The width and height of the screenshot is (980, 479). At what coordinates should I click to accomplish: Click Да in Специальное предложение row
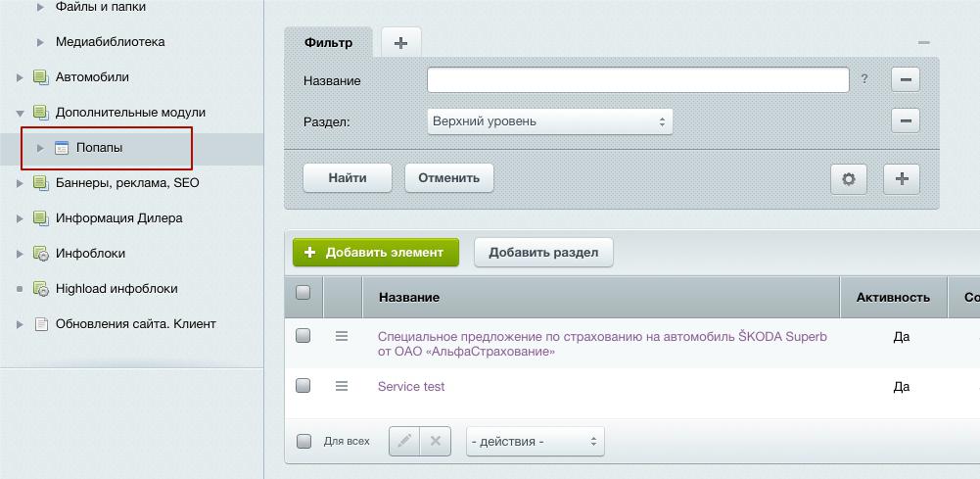pyautogui.click(x=902, y=336)
